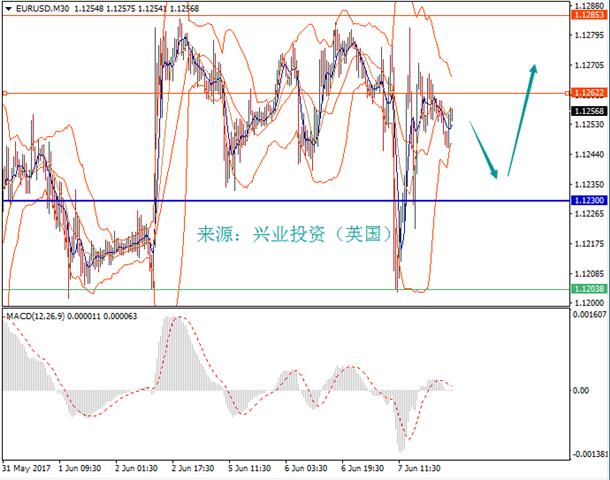Click the black 1.12568 current price tag
Image resolution: width=610 pixels, height=480 pixels.
click(x=589, y=111)
